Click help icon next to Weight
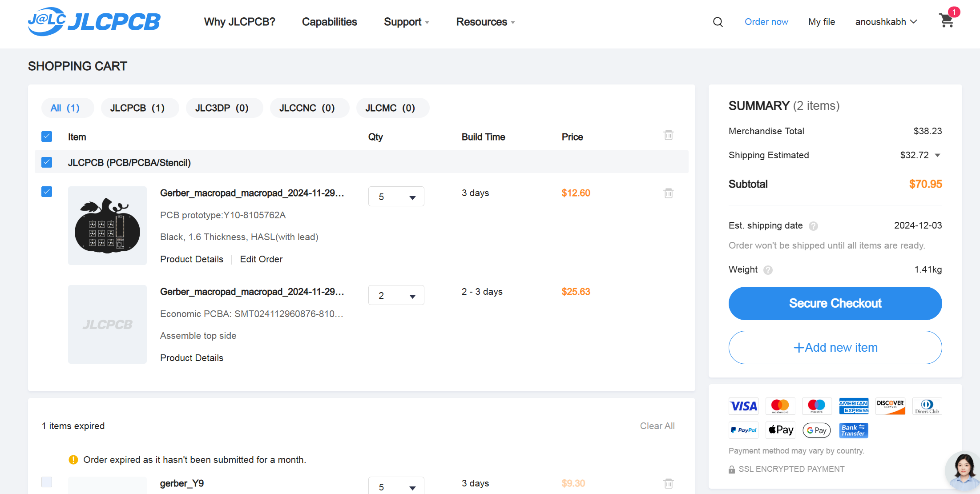The height and width of the screenshot is (494, 980). point(768,270)
